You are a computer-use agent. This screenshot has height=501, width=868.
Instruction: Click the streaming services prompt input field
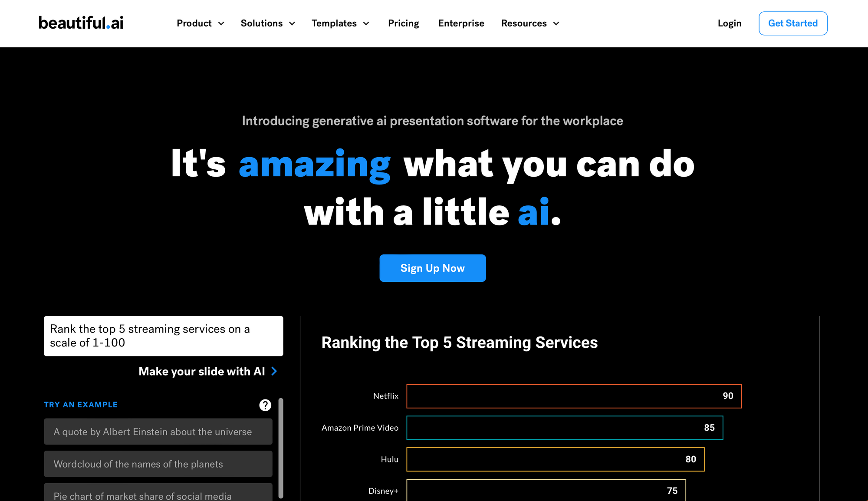pos(163,336)
